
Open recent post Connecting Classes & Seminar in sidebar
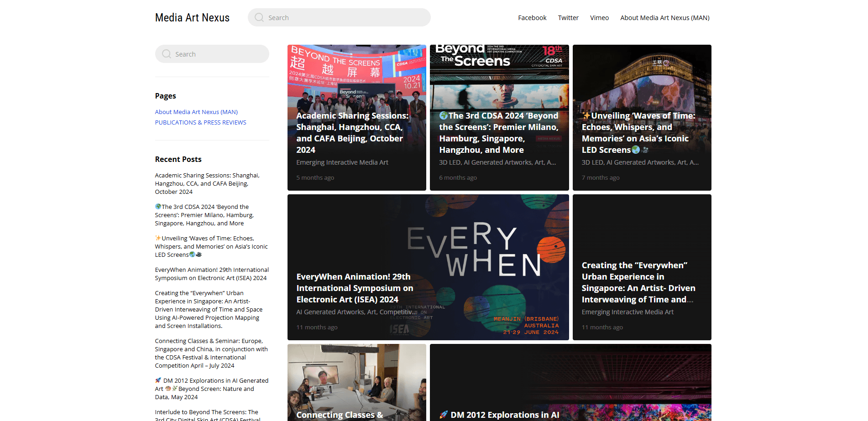pyautogui.click(x=211, y=353)
